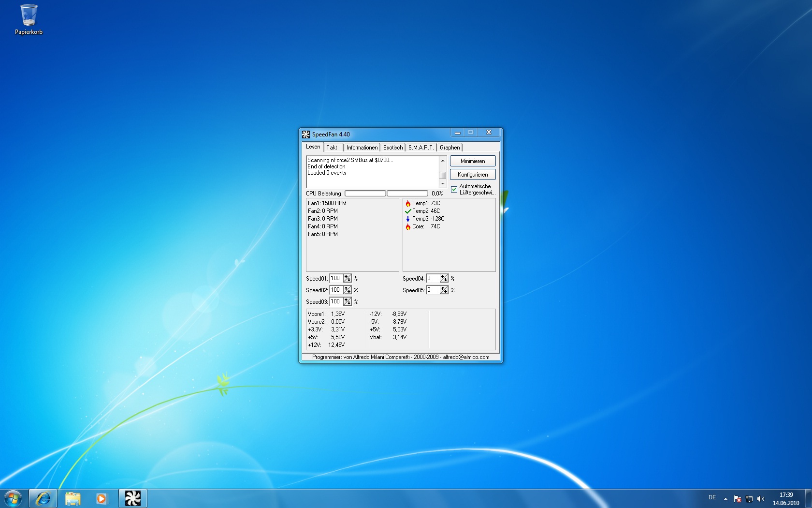Click the 'Vbat: 3,14V' reading

click(x=388, y=337)
